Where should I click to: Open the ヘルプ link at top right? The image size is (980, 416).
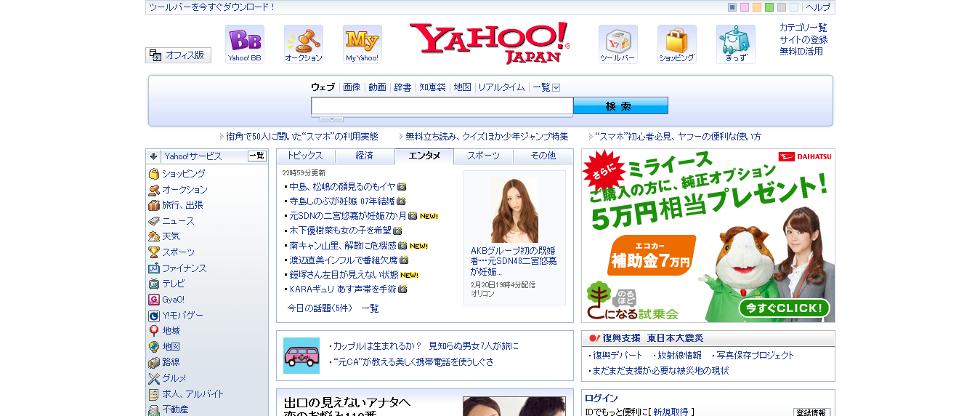click(x=818, y=7)
